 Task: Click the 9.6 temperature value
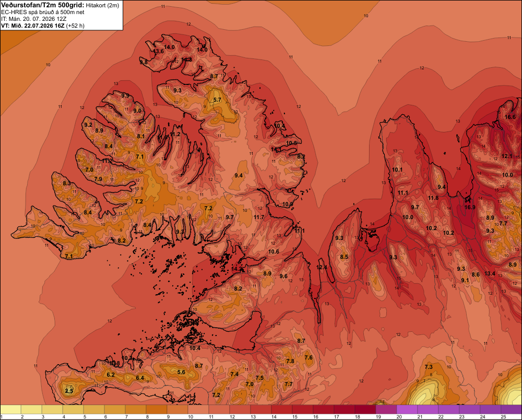tap(283, 276)
